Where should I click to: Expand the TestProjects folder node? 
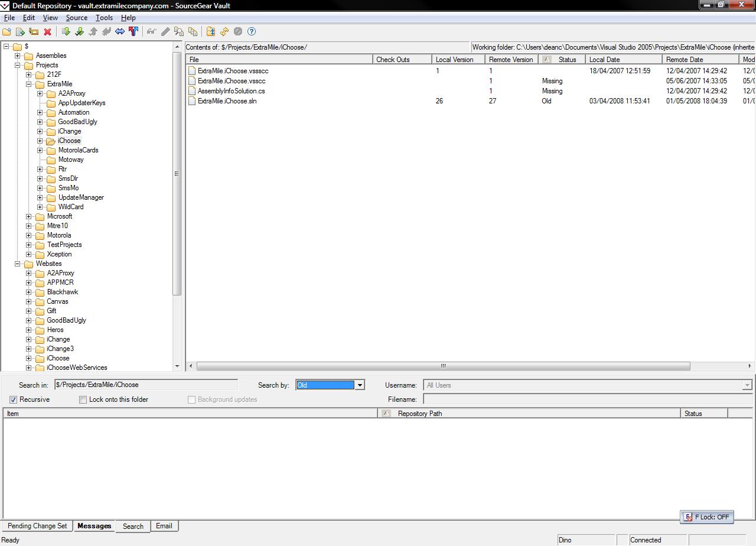29,245
